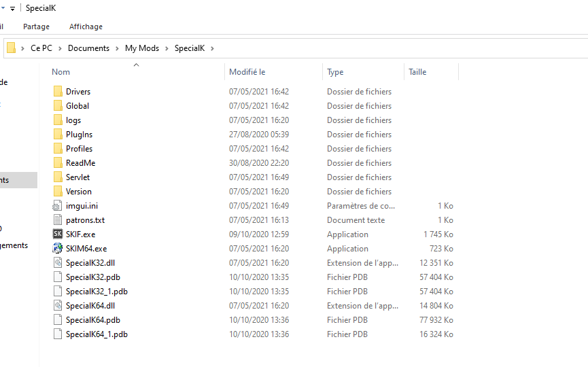Screen dimensions: 588x367
Task: Open the chevron after My Mods breadcrumb
Action: point(167,48)
